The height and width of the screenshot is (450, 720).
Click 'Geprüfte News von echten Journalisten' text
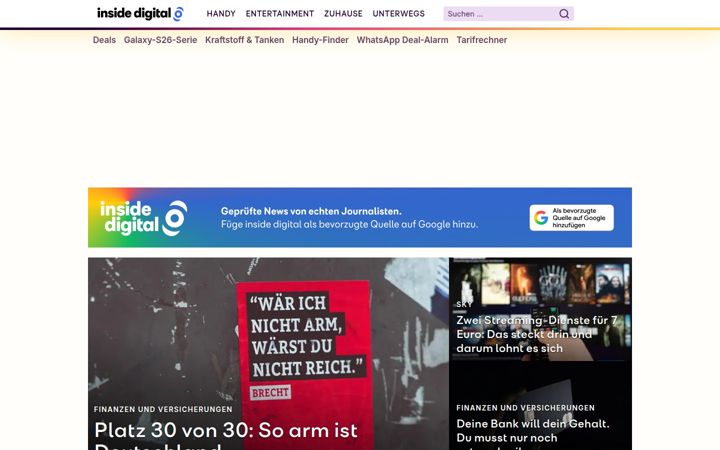click(311, 211)
